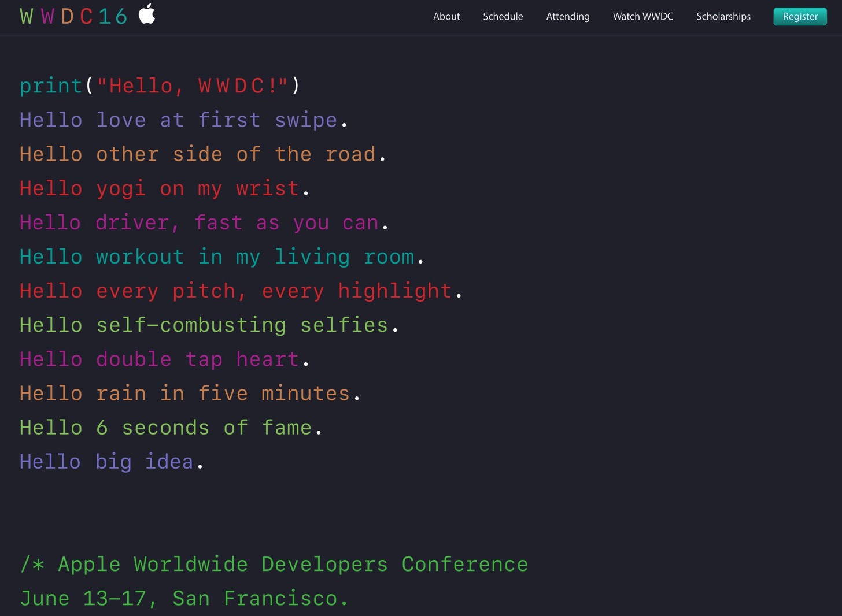Click "June 13-17, San Francisco." text

click(x=184, y=598)
